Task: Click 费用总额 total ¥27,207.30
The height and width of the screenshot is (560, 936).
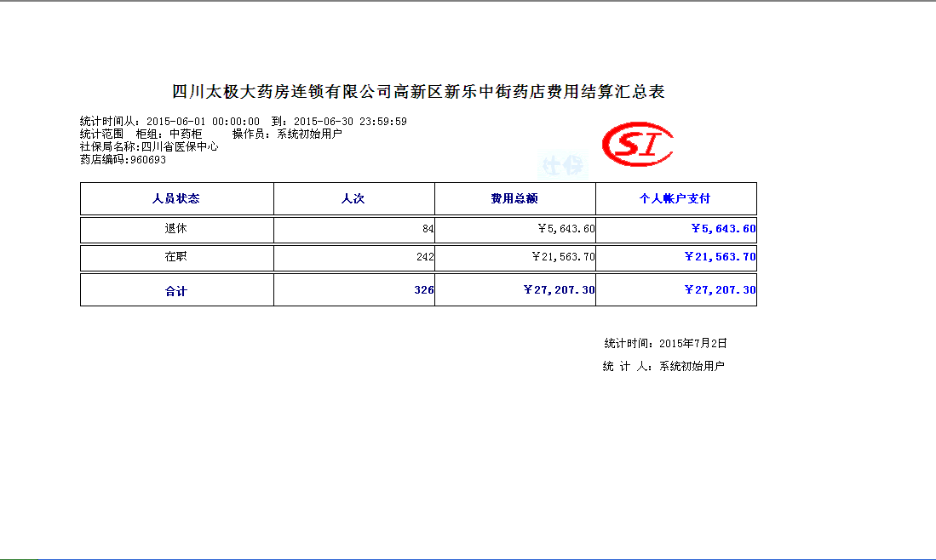Action: 559,290
